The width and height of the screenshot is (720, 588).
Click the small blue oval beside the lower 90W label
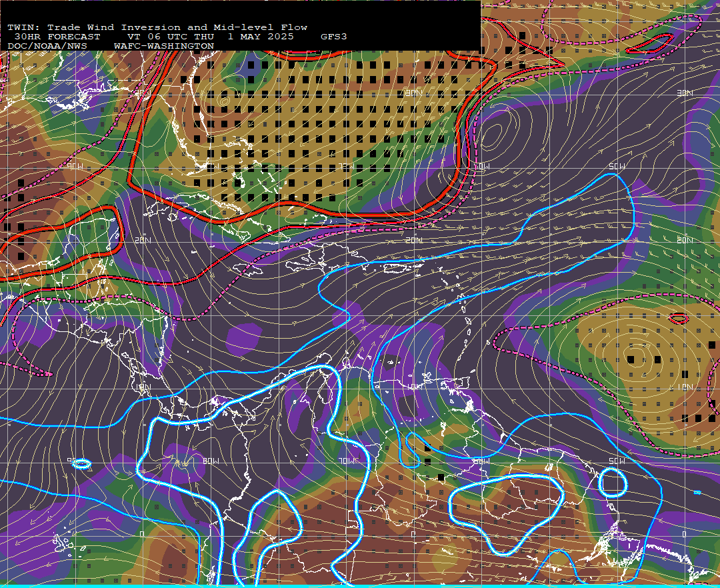click(81, 464)
